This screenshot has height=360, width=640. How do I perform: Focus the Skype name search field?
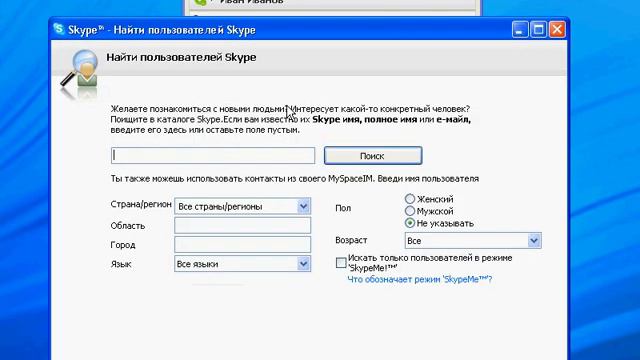(213, 156)
